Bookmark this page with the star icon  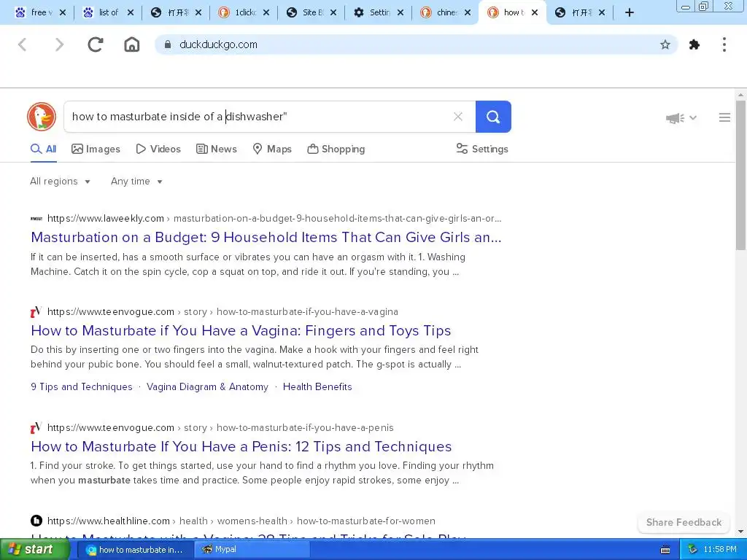click(x=665, y=44)
